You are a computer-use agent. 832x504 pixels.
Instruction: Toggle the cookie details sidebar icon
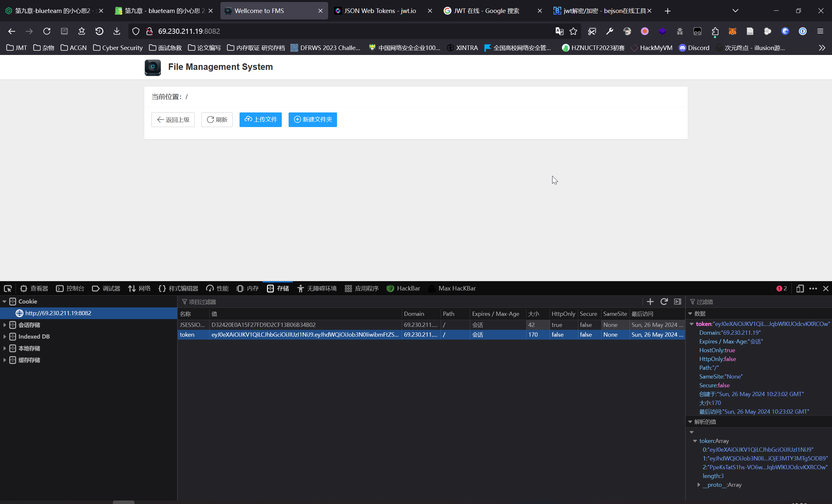tap(677, 302)
